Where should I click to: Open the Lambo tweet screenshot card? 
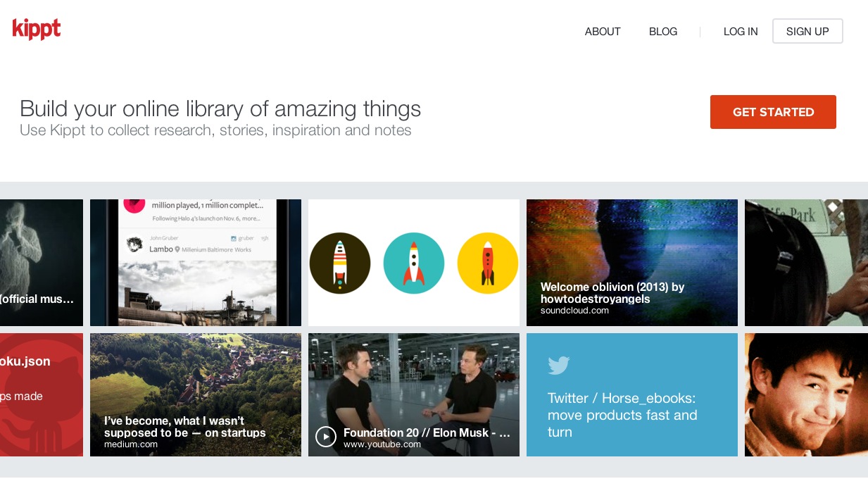coord(196,263)
